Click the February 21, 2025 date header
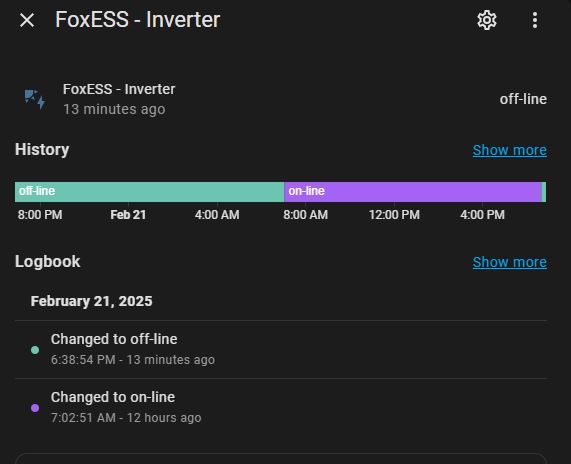 91,301
